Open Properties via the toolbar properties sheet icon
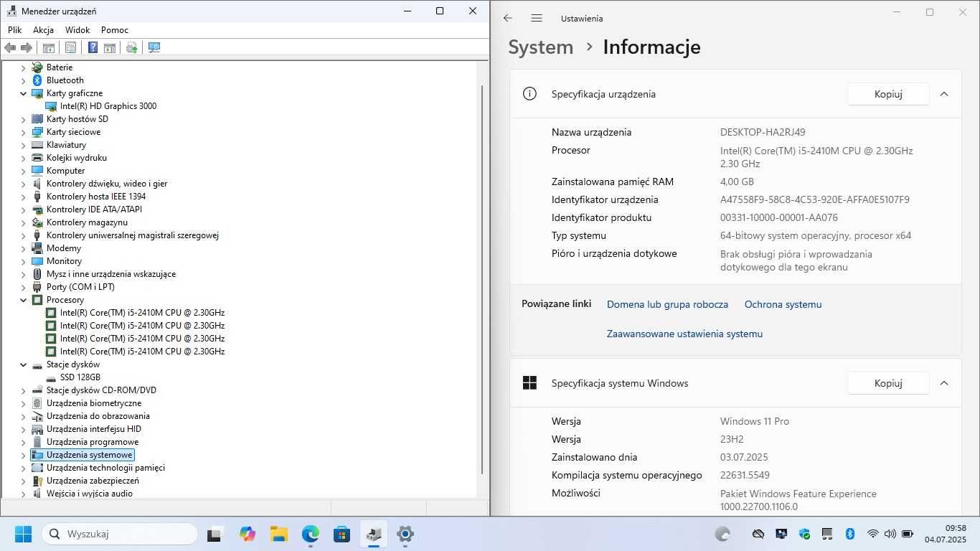This screenshot has height=551, width=980. pos(70,48)
